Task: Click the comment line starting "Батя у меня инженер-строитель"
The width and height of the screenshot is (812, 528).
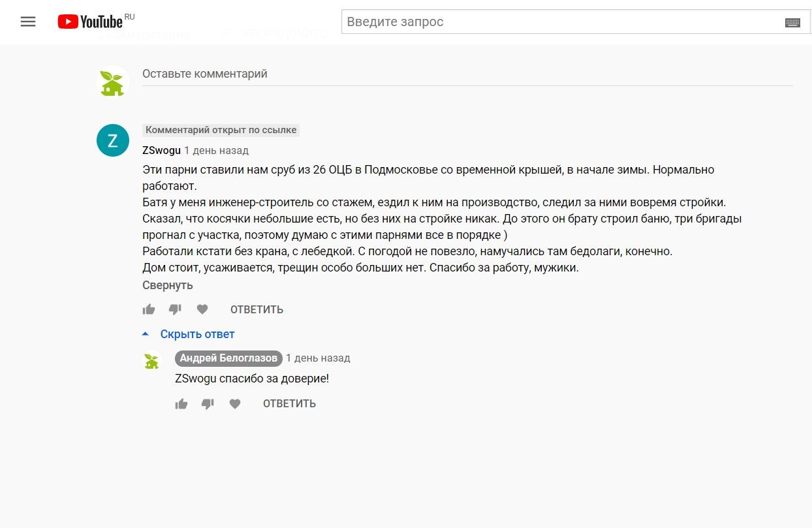Action: tap(434, 202)
